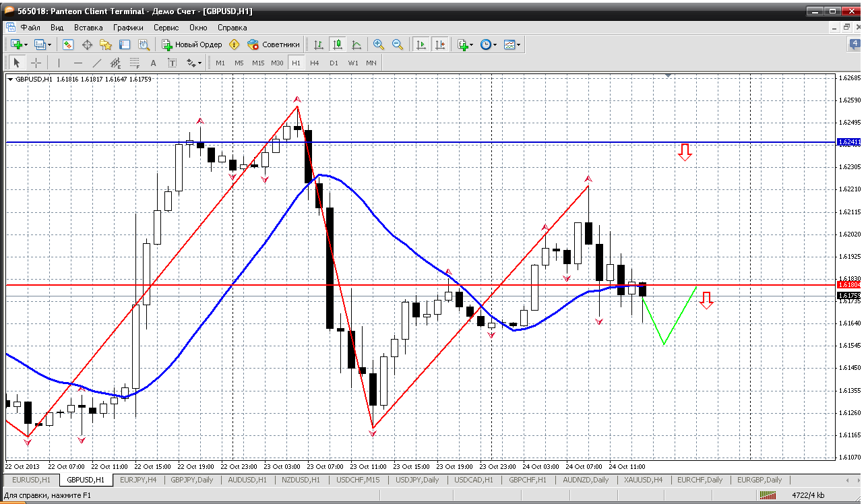
Task: Switch to EURGBP,Daily chart tab
Action: tap(759, 480)
